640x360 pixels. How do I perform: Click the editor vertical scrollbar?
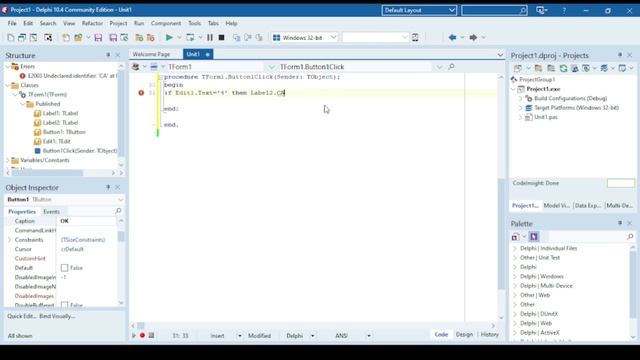501,234
